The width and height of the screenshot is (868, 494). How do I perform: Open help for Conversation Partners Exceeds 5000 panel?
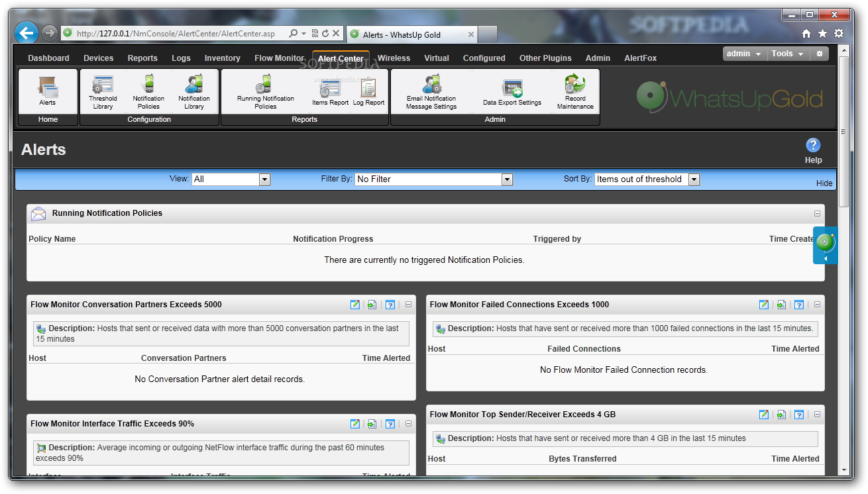[x=390, y=305]
